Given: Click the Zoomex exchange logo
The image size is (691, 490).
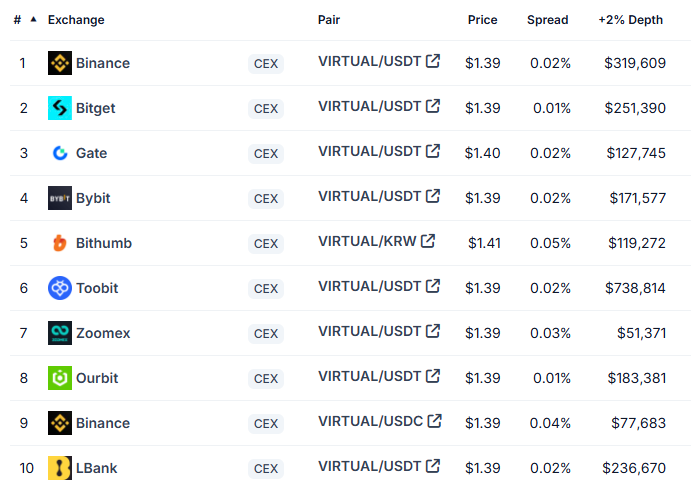Looking at the screenshot, I should point(60,333).
